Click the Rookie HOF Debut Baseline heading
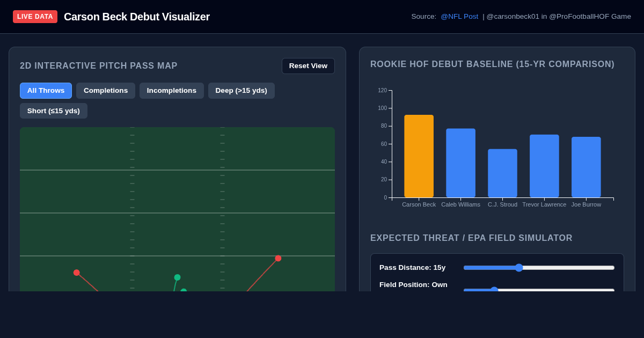The height and width of the screenshot is (338, 644). (492, 64)
